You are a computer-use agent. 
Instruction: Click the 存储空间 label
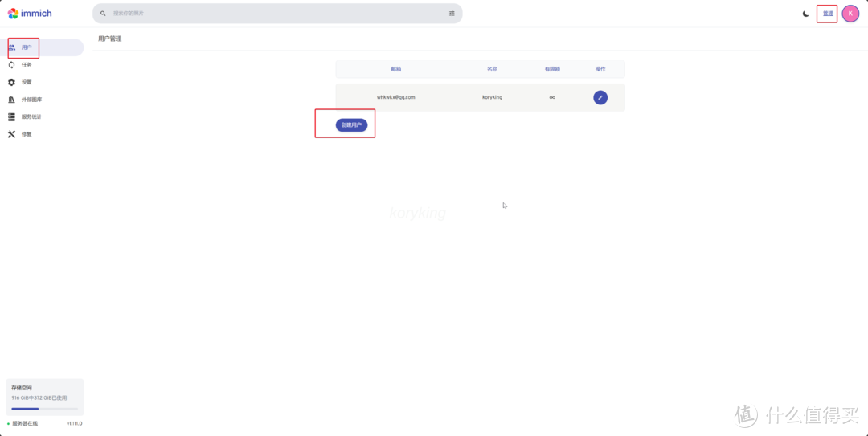point(22,388)
